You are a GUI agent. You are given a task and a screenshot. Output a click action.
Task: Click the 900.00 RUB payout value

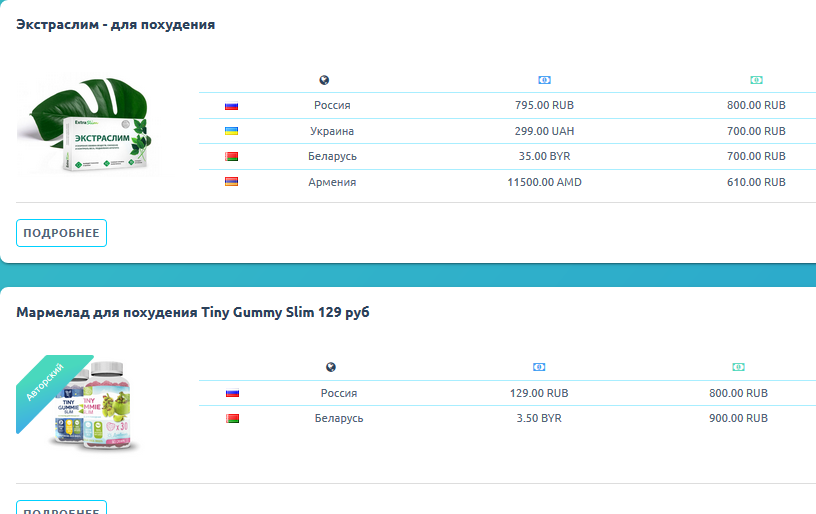click(738, 418)
